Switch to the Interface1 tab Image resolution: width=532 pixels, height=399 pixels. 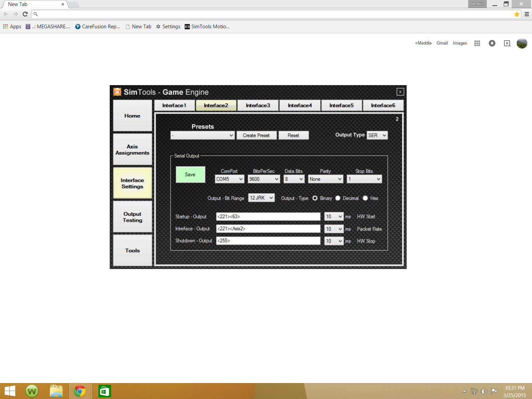174,105
